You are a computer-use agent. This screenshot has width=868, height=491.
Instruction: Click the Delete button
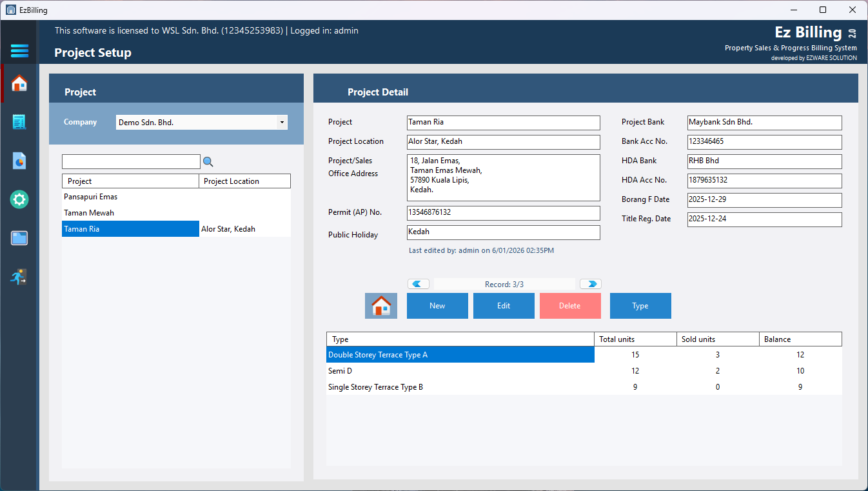pos(570,306)
